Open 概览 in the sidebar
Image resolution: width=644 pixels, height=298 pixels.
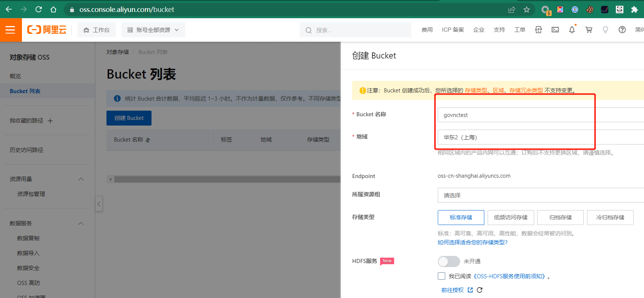[x=15, y=76]
